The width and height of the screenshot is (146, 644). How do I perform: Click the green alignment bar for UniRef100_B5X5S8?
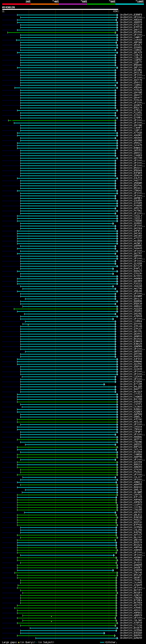[62, 32]
